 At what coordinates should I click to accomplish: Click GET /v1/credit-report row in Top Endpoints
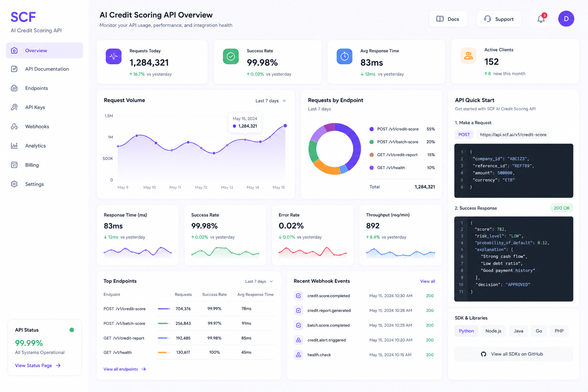click(189, 338)
